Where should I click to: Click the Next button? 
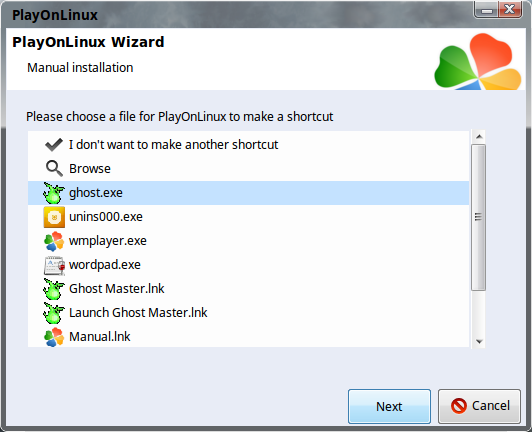coord(389,406)
